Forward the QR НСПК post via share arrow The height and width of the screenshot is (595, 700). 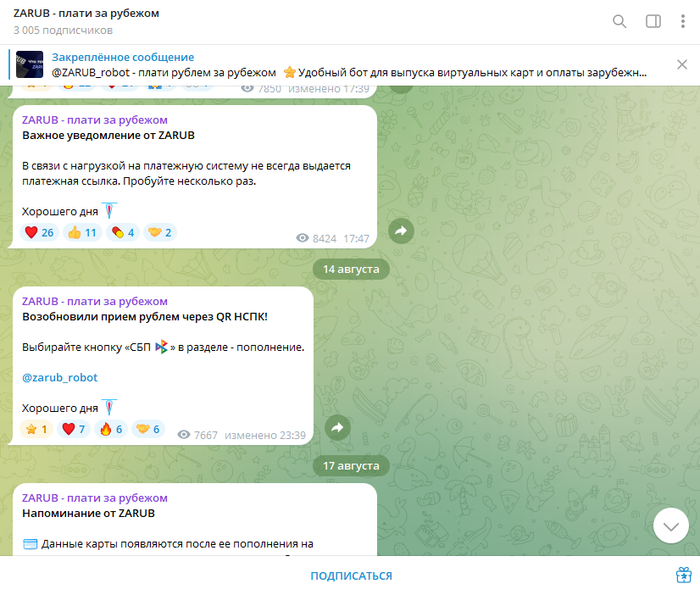coord(337,428)
